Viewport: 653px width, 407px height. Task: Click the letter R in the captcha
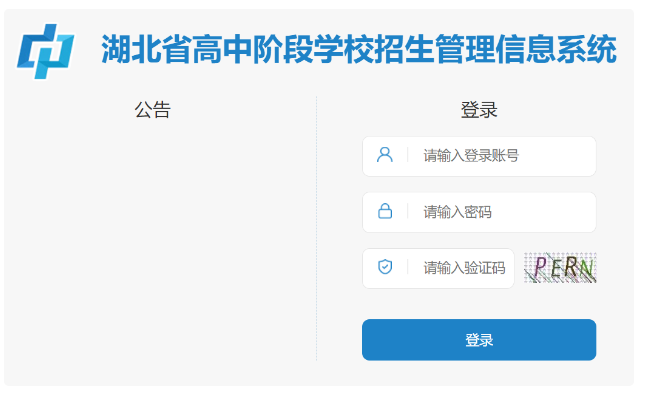(x=571, y=268)
